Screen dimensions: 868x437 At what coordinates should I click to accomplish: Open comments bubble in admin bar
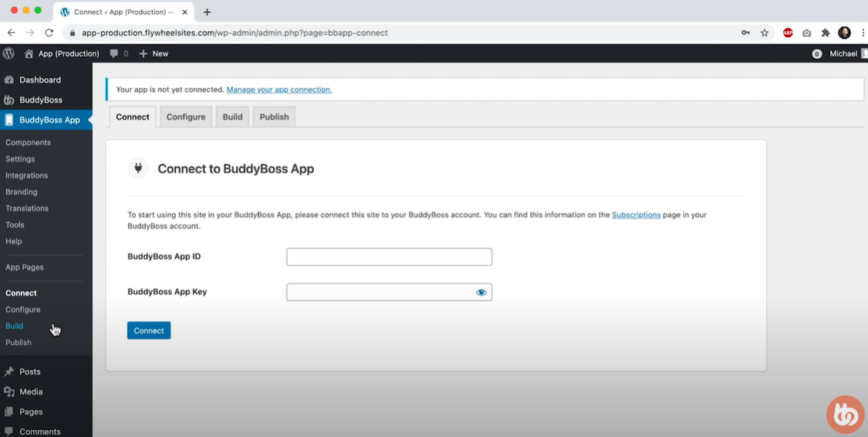[x=119, y=54]
